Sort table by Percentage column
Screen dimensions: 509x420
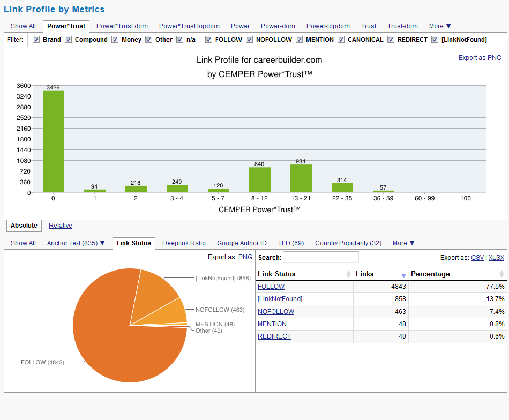(x=458, y=274)
